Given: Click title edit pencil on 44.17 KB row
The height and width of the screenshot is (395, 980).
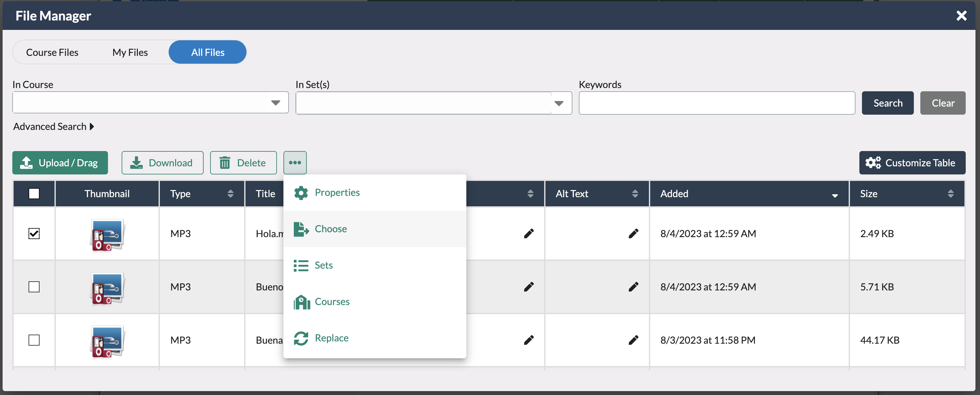Looking at the screenshot, I should (x=528, y=340).
